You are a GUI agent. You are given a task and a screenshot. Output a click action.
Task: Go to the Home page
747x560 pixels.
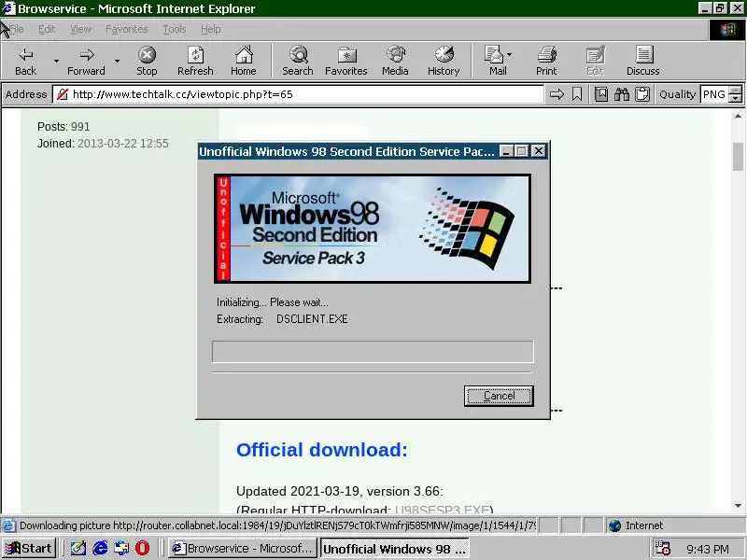(244, 61)
